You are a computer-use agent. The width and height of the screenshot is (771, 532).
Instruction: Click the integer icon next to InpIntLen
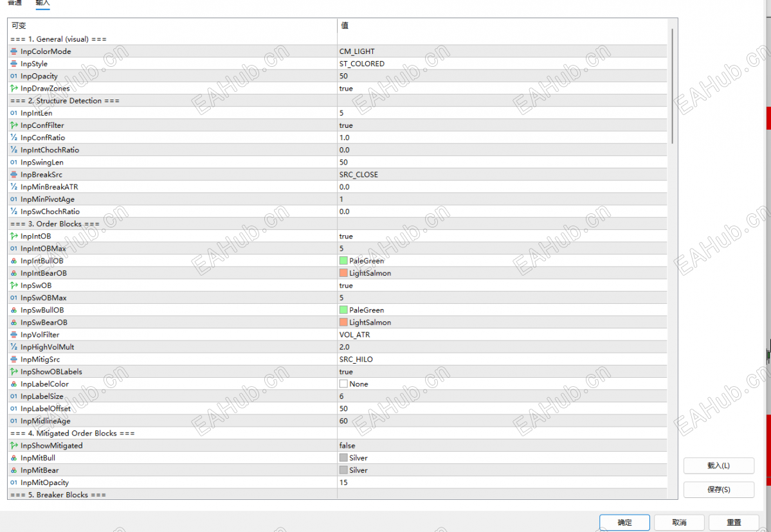coord(14,113)
